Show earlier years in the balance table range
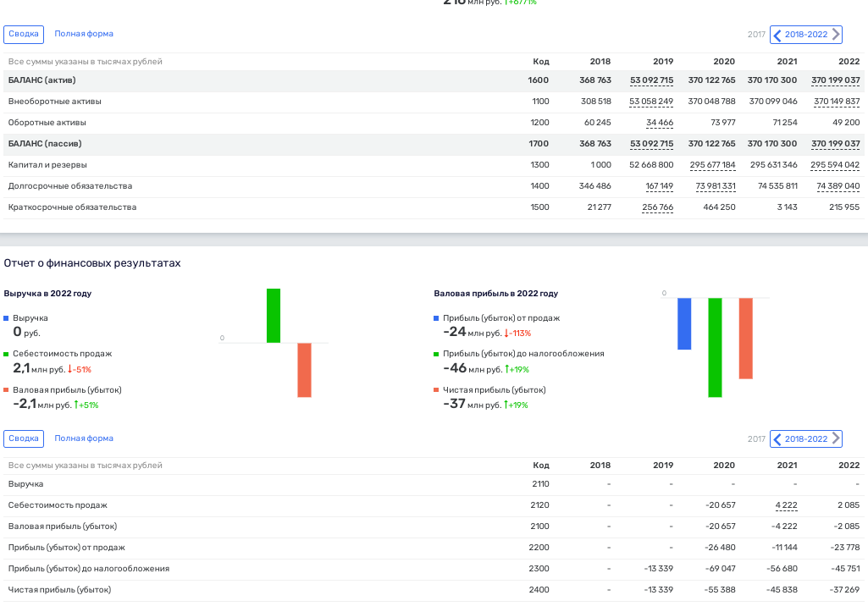The image size is (868, 612). point(777,35)
